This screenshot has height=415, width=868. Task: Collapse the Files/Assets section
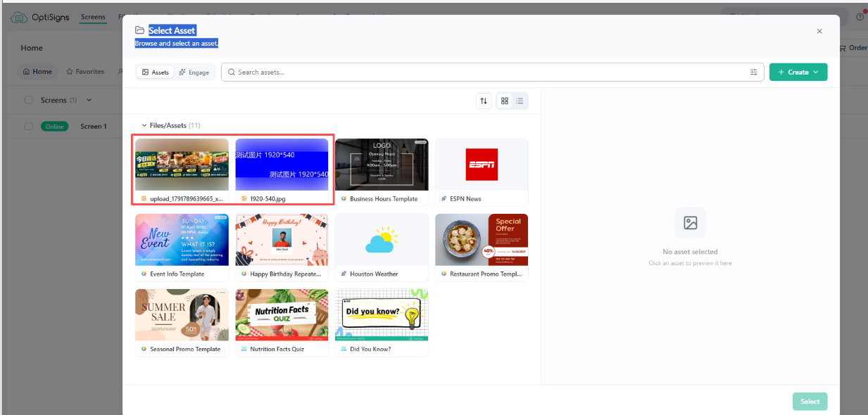[x=144, y=125]
